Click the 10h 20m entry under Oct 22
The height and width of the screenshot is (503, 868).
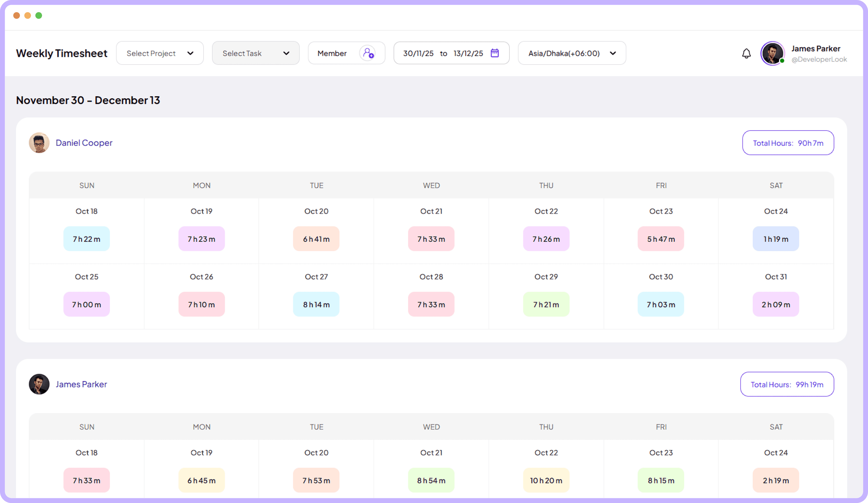tap(546, 480)
